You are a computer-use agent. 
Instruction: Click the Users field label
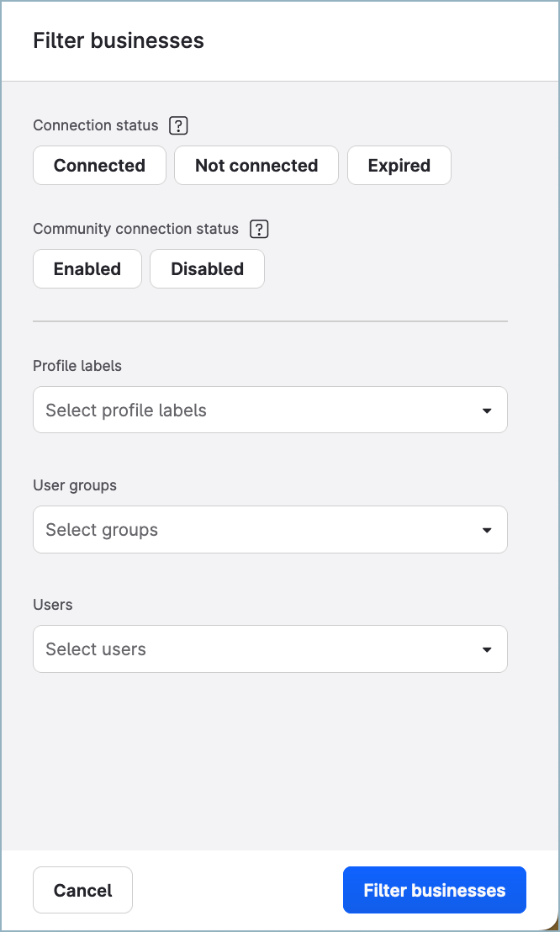coord(53,605)
